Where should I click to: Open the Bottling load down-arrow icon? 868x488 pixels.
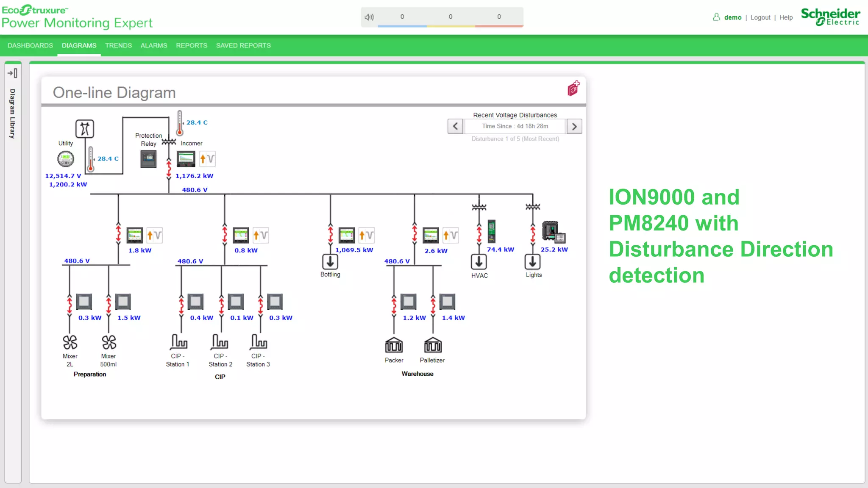pyautogui.click(x=330, y=262)
